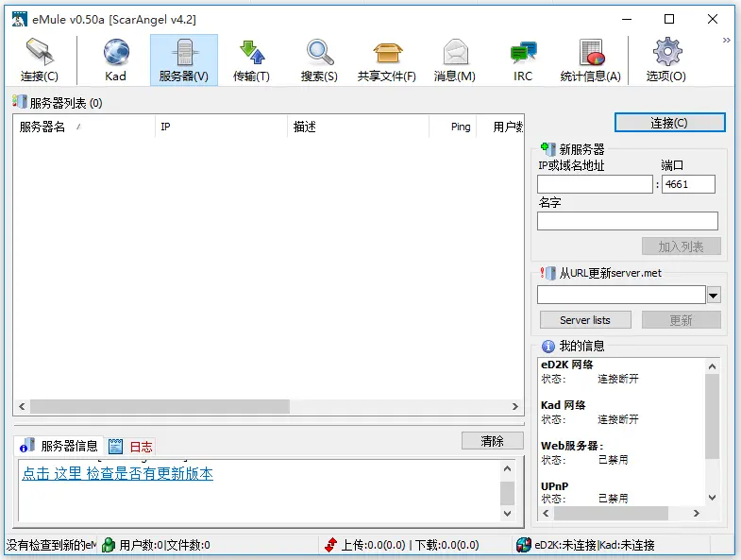
Task: Expand the toolbar overflow chevron
Action: pyautogui.click(x=726, y=41)
